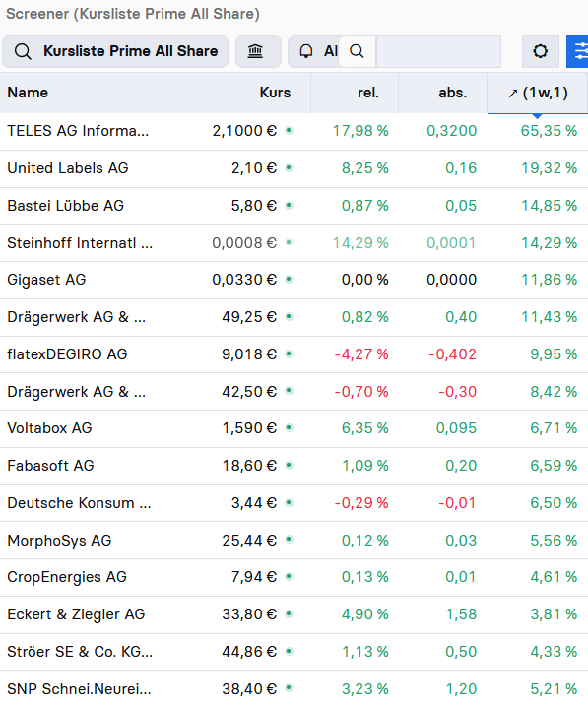Image resolution: width=588 pixels, height=707 pixels.
Task: Click the 17,98 % relative change of TELES
Action: click(360, 131)
